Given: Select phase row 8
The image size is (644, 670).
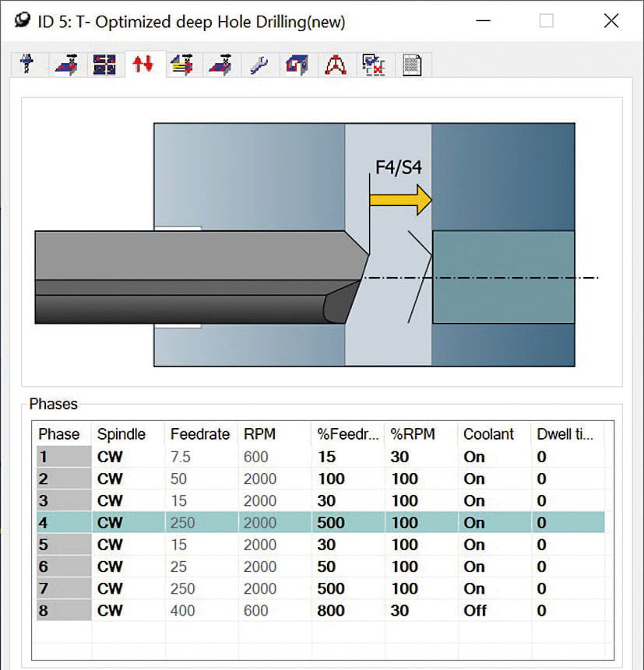Looking at the screenshot, I should click(x=320, y=611).
